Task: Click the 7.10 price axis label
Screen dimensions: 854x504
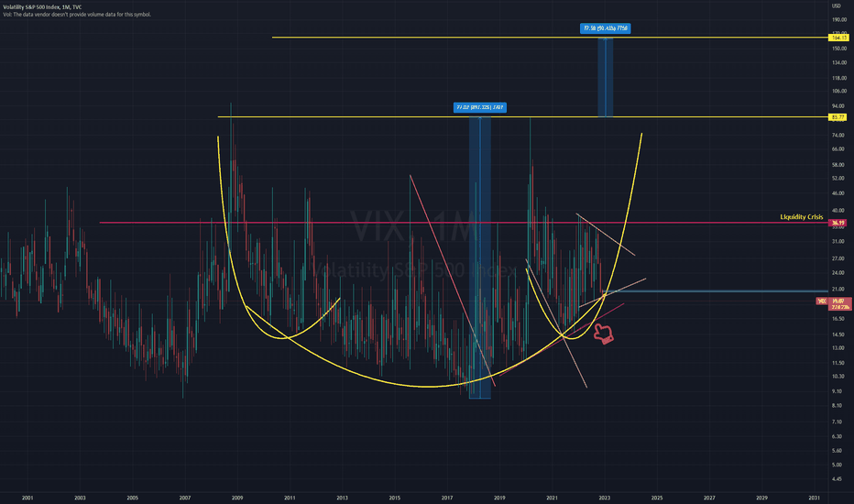Action: click(x=837, y=422)
